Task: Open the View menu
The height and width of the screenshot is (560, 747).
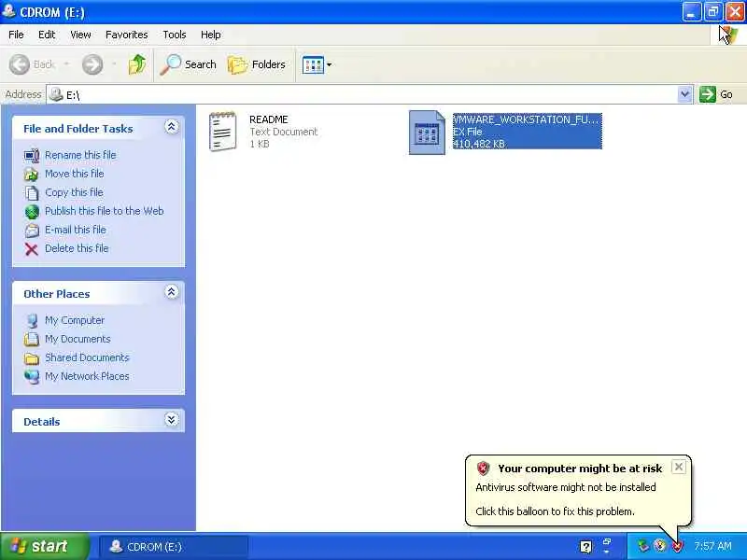Action: click(80, 35)
